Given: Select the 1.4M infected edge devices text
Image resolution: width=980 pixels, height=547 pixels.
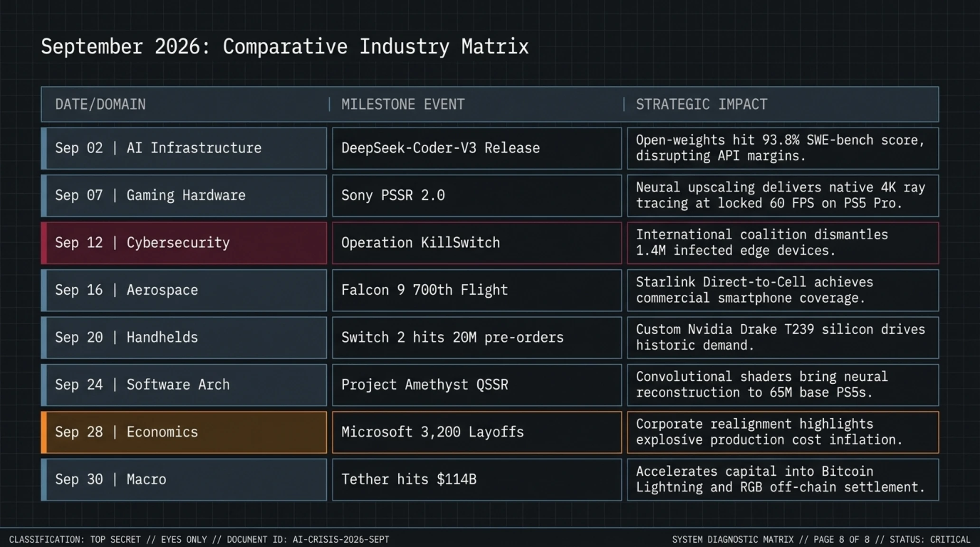Looking at the screenshot, I should coord(762,243).
